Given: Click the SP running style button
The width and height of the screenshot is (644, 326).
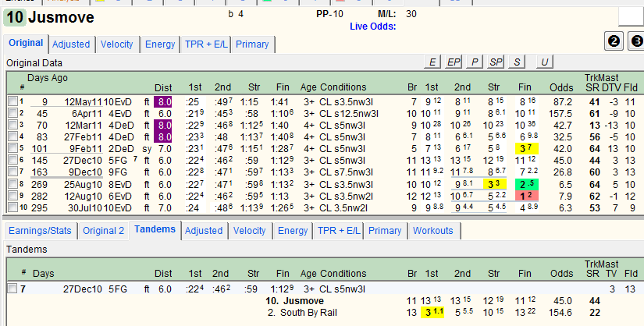Looking at the screenshot, I should coord(496,62).
